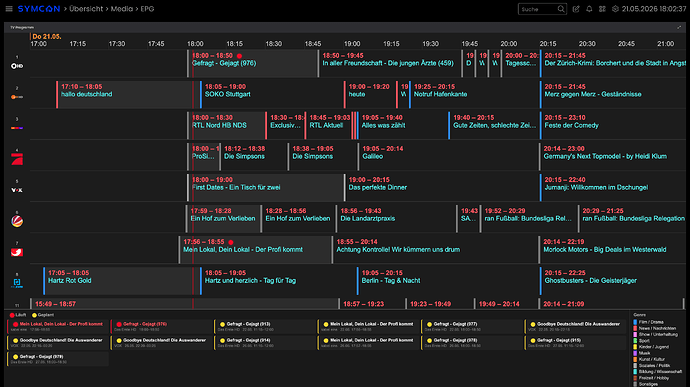Open Achtung Kontrolle! Wir kümmern uns drum

pos(435,250)
